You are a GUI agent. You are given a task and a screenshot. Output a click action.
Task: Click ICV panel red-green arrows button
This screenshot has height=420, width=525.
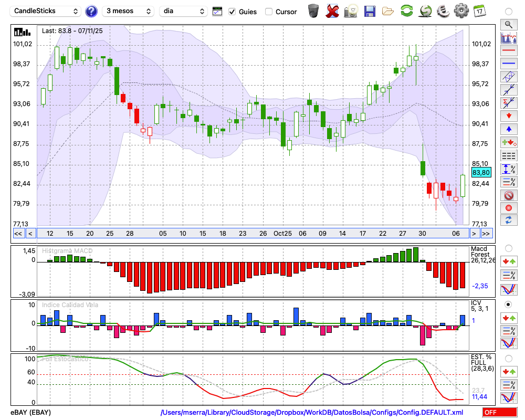[509, 318]
